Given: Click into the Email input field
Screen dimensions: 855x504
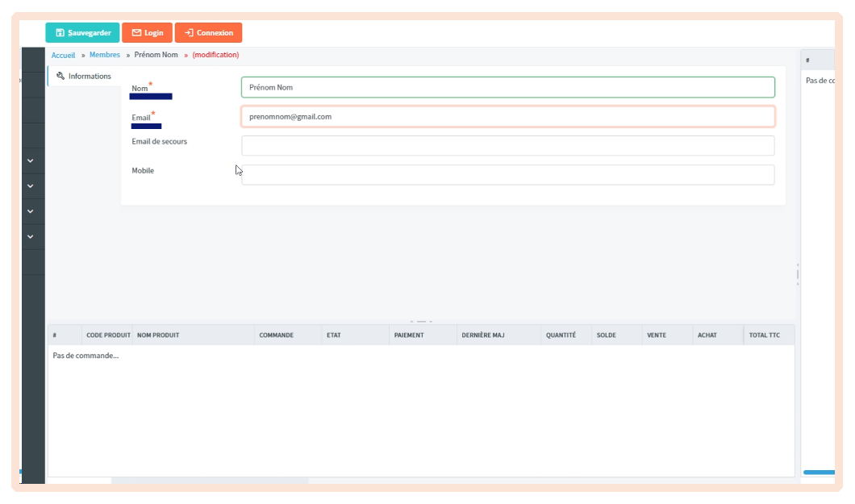Looking at the screenshot, I should (507, 117).
